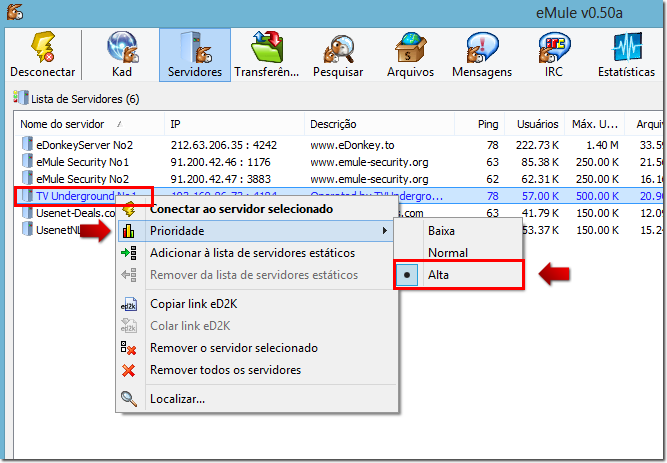
Task: Open the Prioridade menu entry
Action: 255,231
